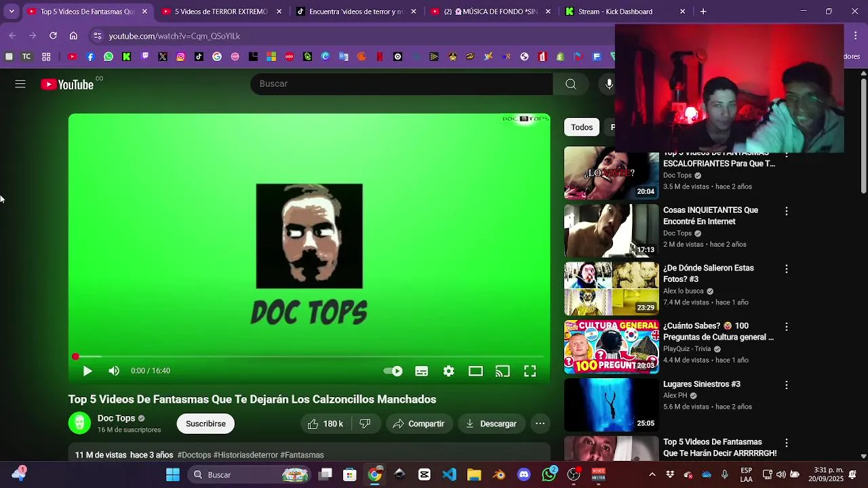
Task: Like the video with 180 k
Action: pyautogui.click(x=325, y=424)
